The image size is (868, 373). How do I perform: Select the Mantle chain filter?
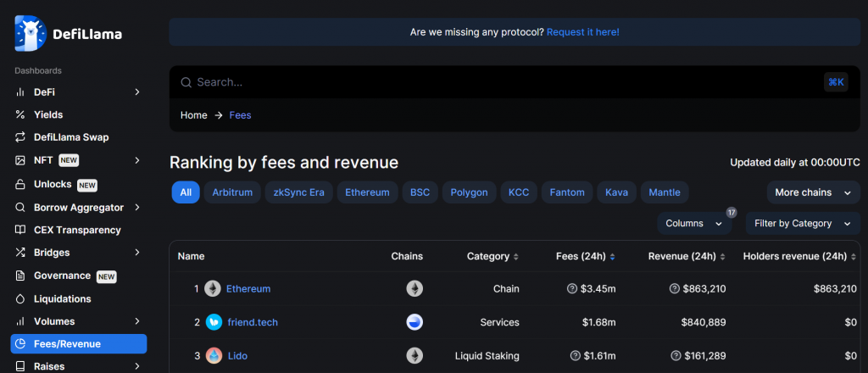point(665,192)
